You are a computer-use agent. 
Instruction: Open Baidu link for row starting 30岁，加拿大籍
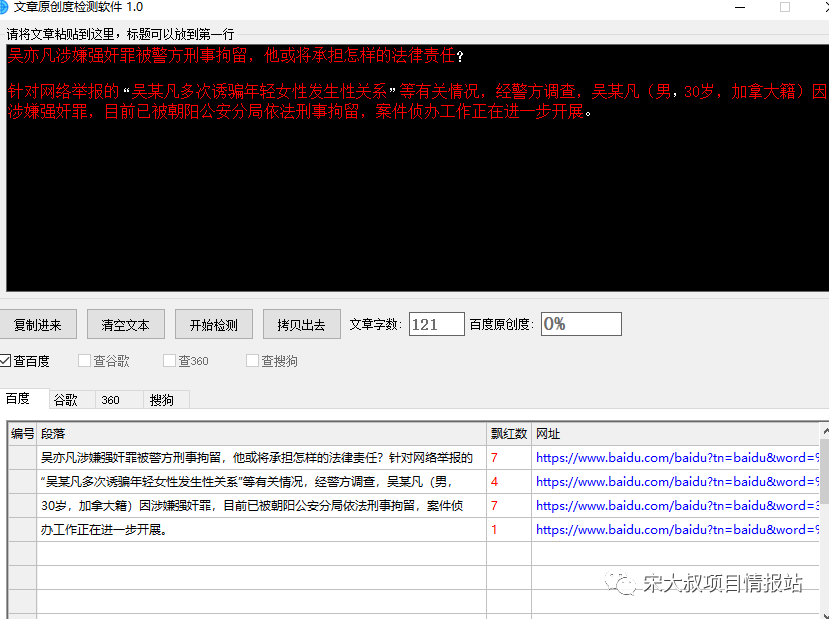[677, 505]
